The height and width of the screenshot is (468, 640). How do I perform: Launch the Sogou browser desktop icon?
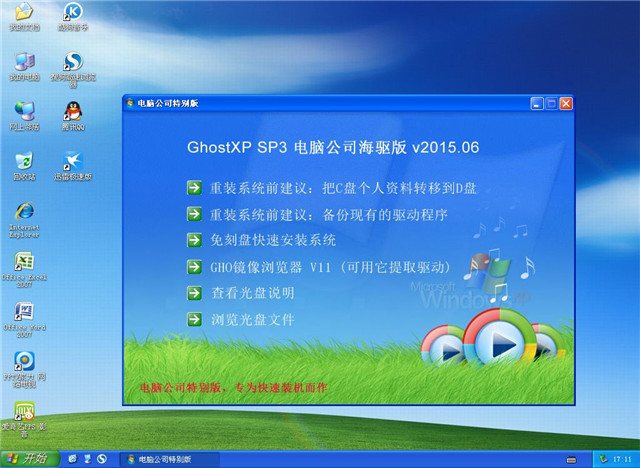point(72,63)
